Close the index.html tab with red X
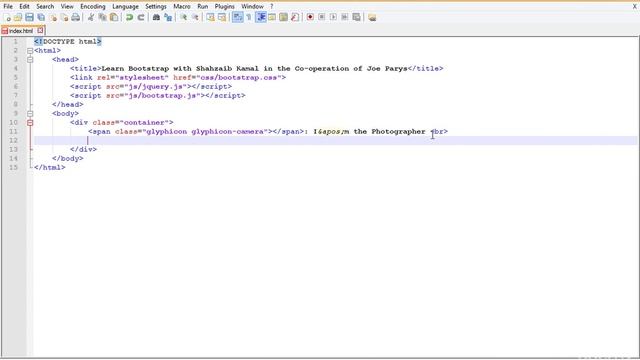The image size is (640, 360). tap(40, 30)
